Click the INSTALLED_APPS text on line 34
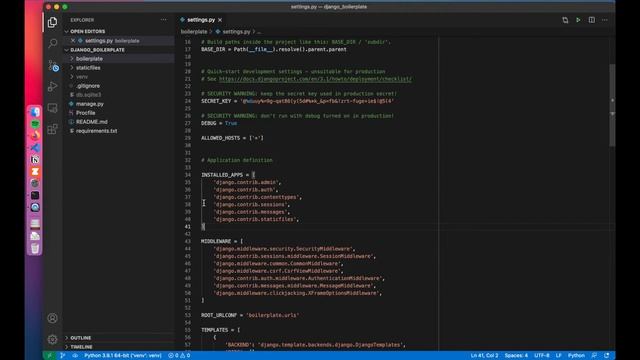Screen dimensions: 640x360 pos(222,175)
